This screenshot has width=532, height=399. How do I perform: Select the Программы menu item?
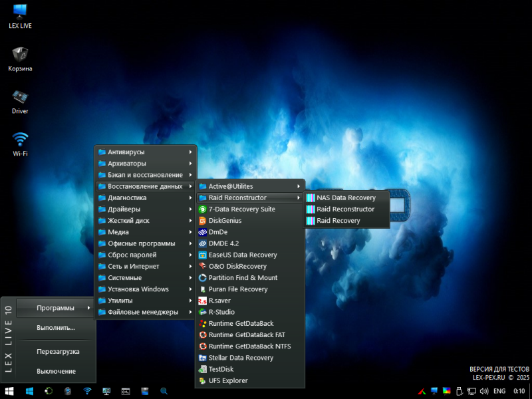[x=55, y=307]
